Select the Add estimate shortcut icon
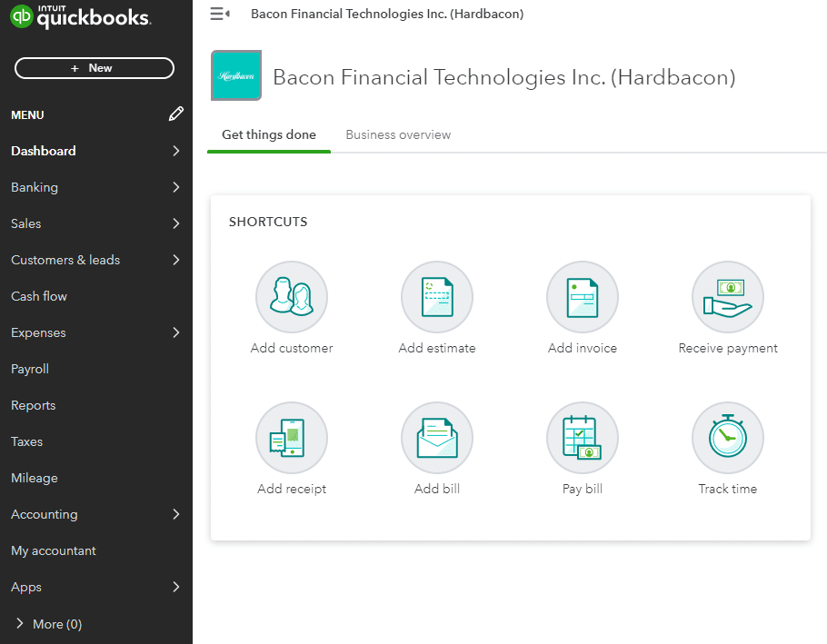 click(436, 297)
